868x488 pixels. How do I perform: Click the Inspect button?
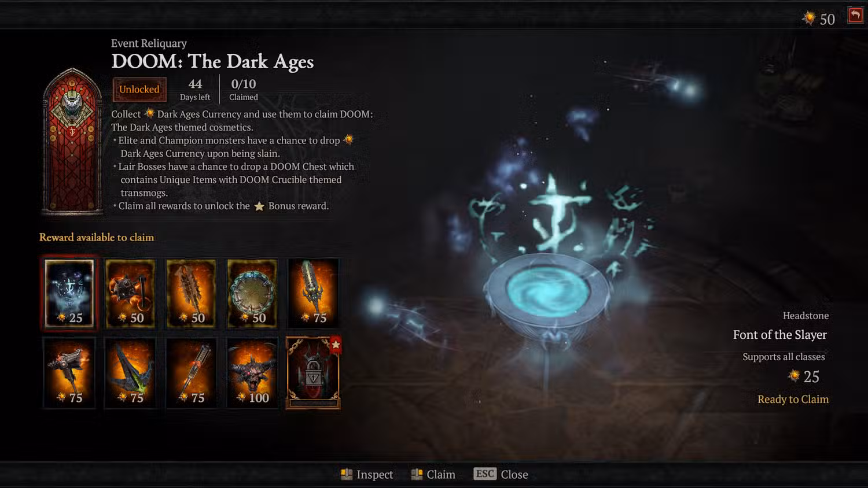pos(367,475)
